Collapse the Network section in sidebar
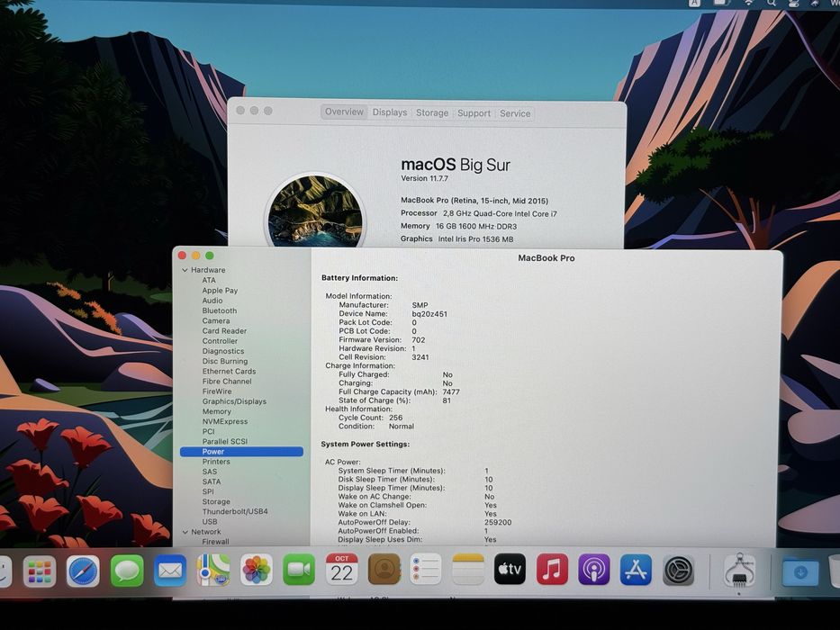Image resolution: width=840 pixels, height=630 pixels. click(x=185, y=532)
